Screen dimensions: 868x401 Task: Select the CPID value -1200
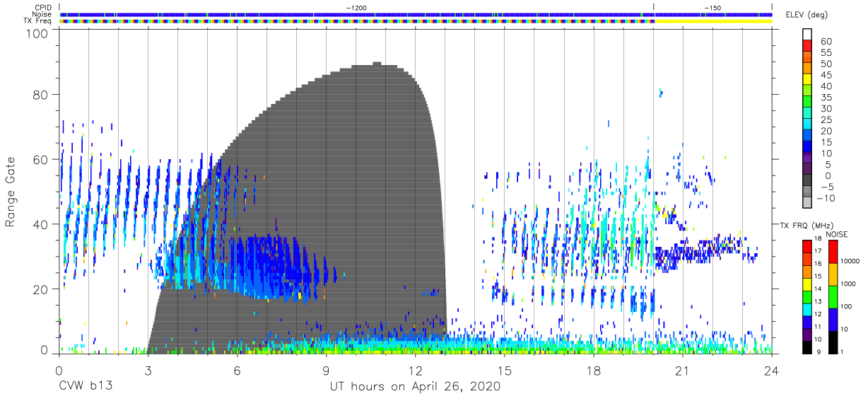(x=356, y=7)
